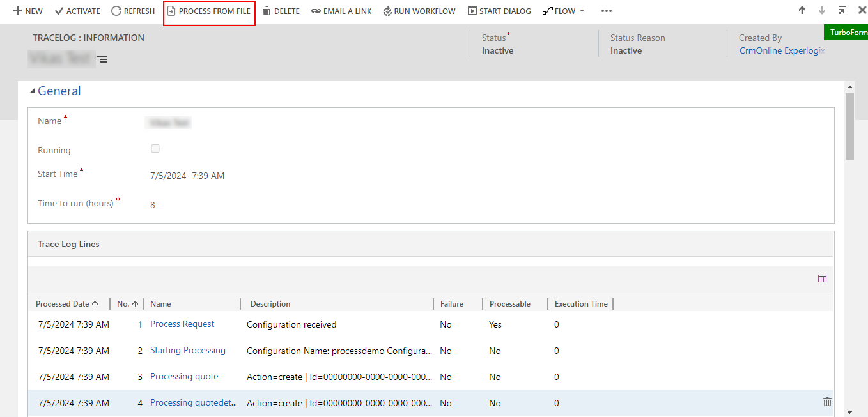Image resolution: width=868 pixels, height=417 pixels.
Task: Open the record title list dropdown
Action: 102,59
